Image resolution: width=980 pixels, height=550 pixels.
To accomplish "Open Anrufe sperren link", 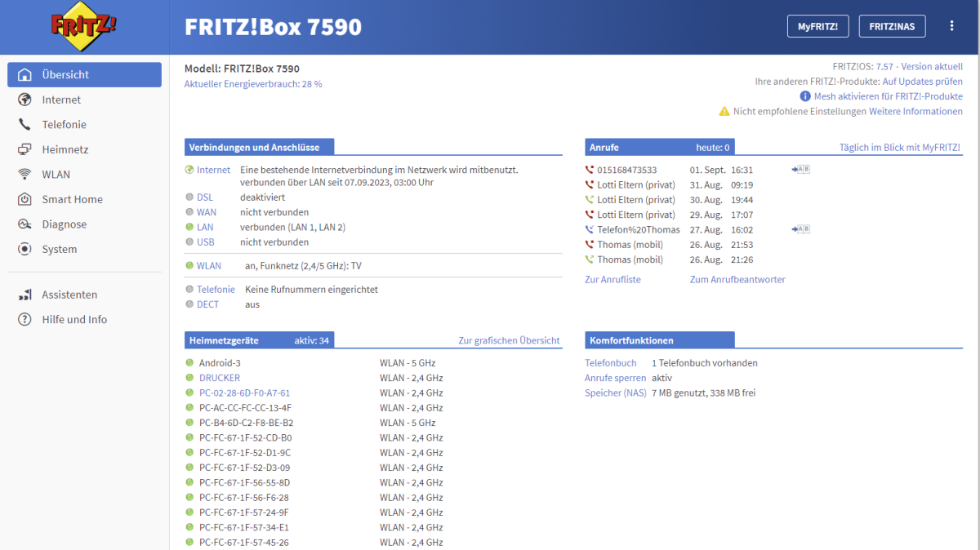I will tap(616, 378).
